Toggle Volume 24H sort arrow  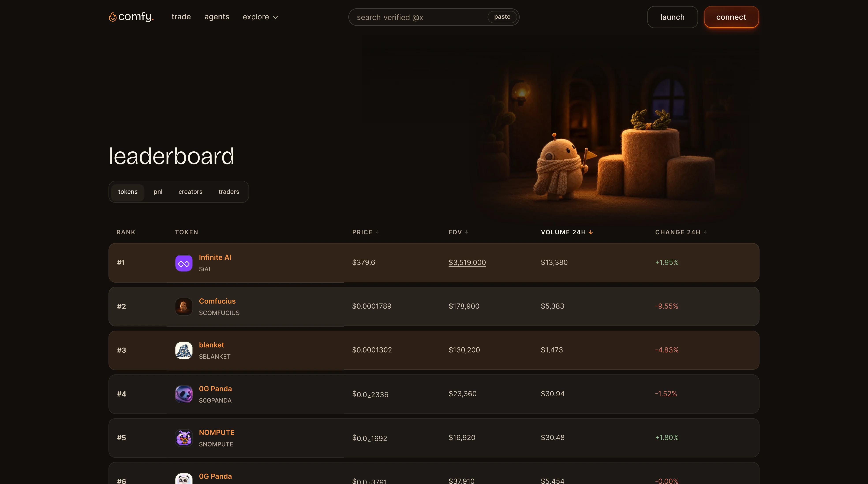(591, 232)
